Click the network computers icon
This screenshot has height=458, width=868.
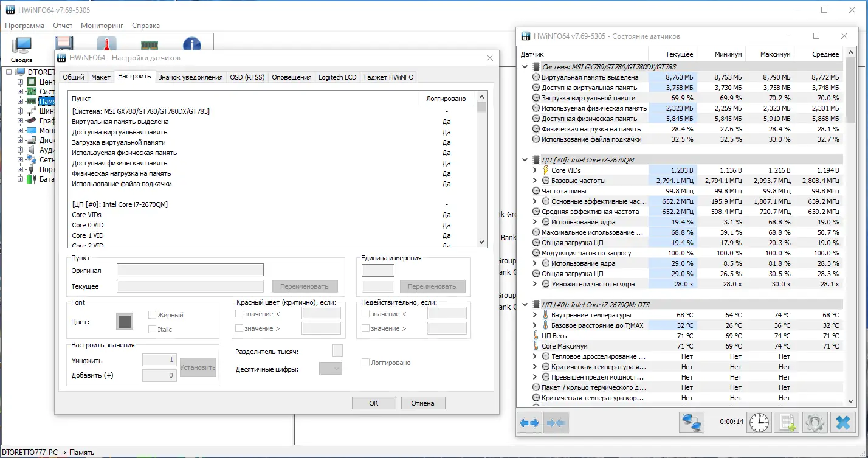pyautogui.click(x=691, y=422)
